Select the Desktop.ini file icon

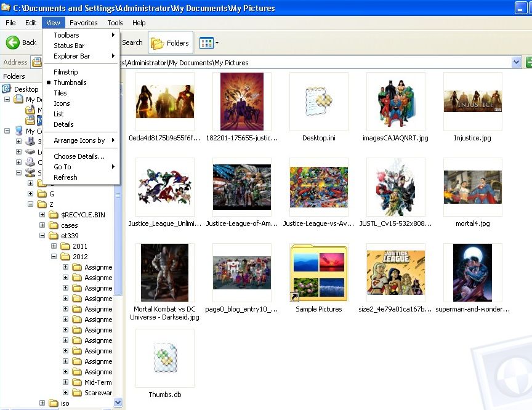(319, 102)
